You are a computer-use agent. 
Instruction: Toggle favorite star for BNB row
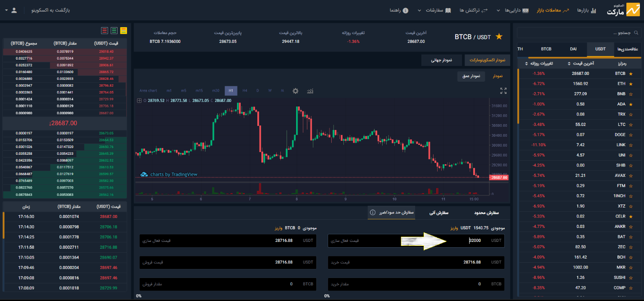[630, 94]
